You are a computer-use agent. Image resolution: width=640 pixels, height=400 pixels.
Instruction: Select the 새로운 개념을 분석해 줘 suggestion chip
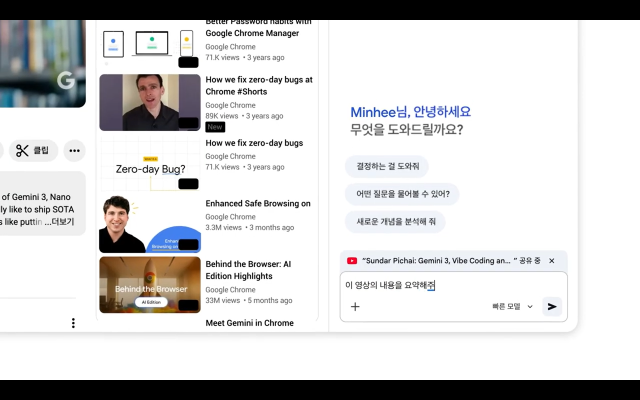(395, 222)
